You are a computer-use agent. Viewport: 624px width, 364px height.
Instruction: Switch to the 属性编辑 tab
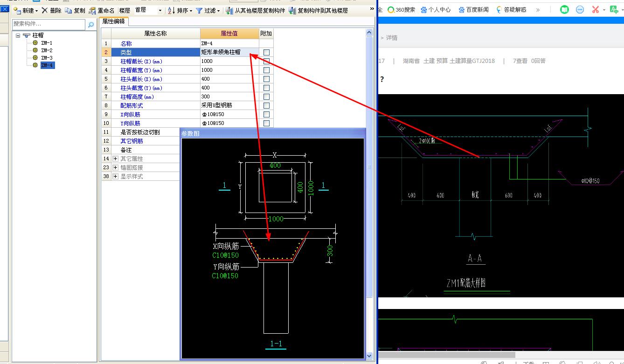pos(114,21)
